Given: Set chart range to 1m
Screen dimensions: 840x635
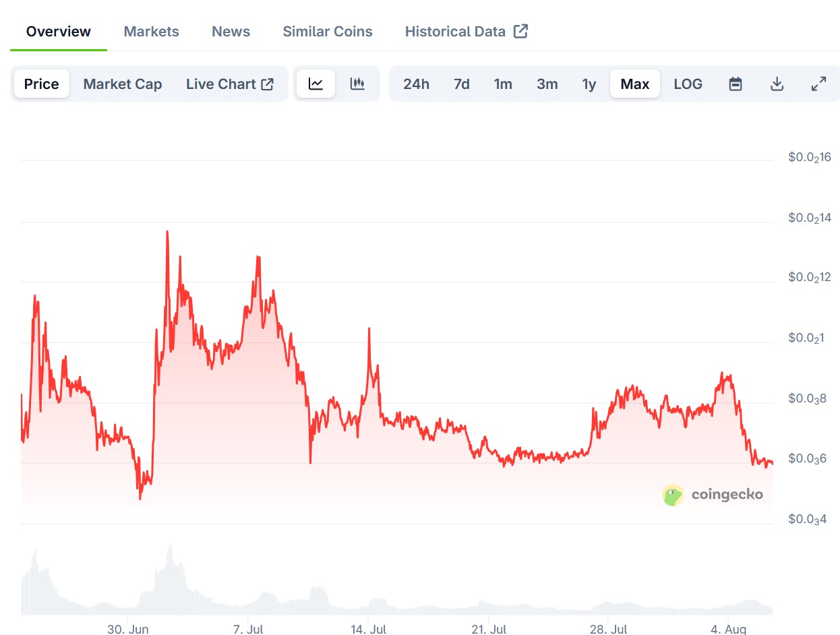Looking at the screenshot, I should coord(503,84).
